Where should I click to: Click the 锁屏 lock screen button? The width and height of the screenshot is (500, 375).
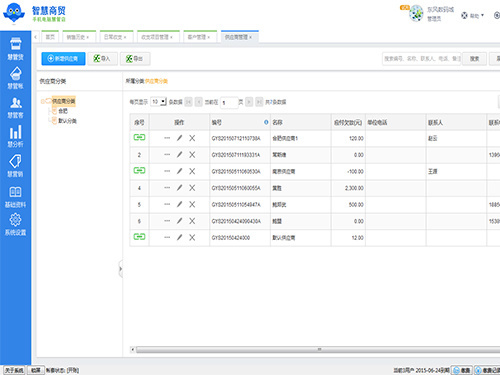[x=36, y=370]
